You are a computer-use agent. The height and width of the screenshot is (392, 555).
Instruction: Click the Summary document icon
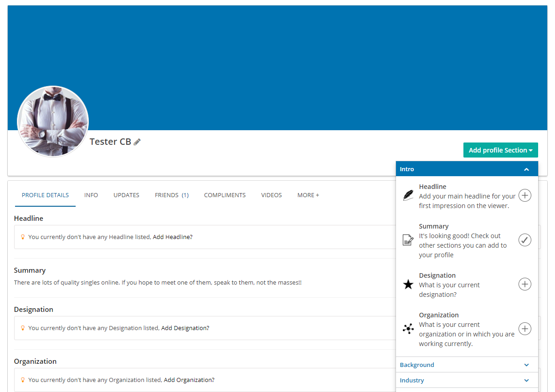[408, 240]
